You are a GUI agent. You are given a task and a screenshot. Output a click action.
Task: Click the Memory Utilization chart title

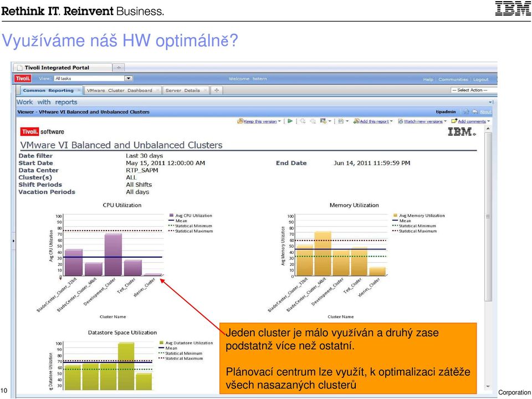tap(354, 205)
